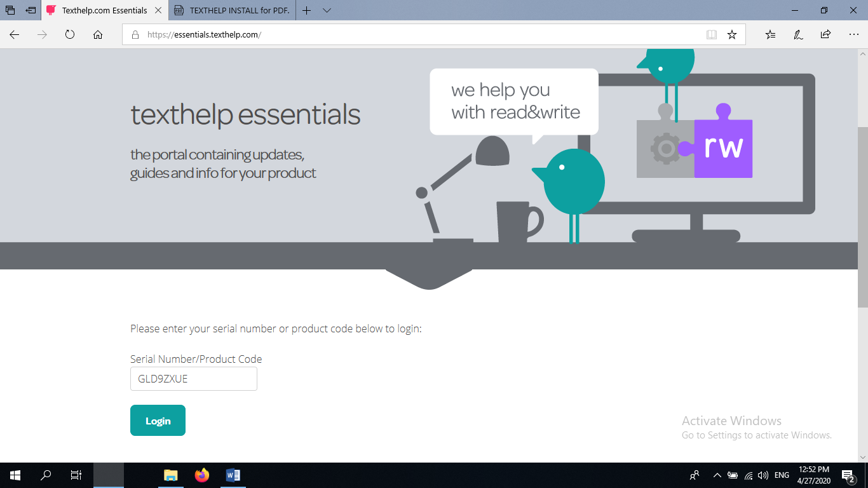Click the battery status icon

point(733,475)
